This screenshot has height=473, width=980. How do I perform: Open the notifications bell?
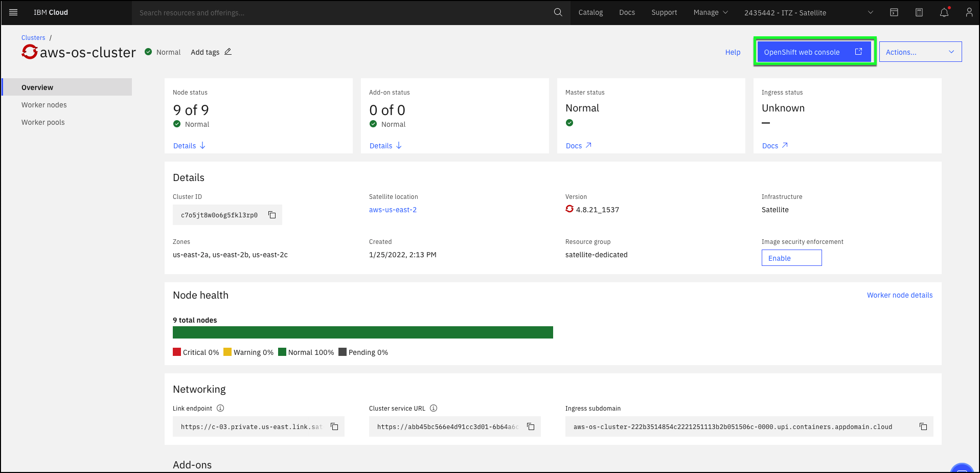pos(944,12)
